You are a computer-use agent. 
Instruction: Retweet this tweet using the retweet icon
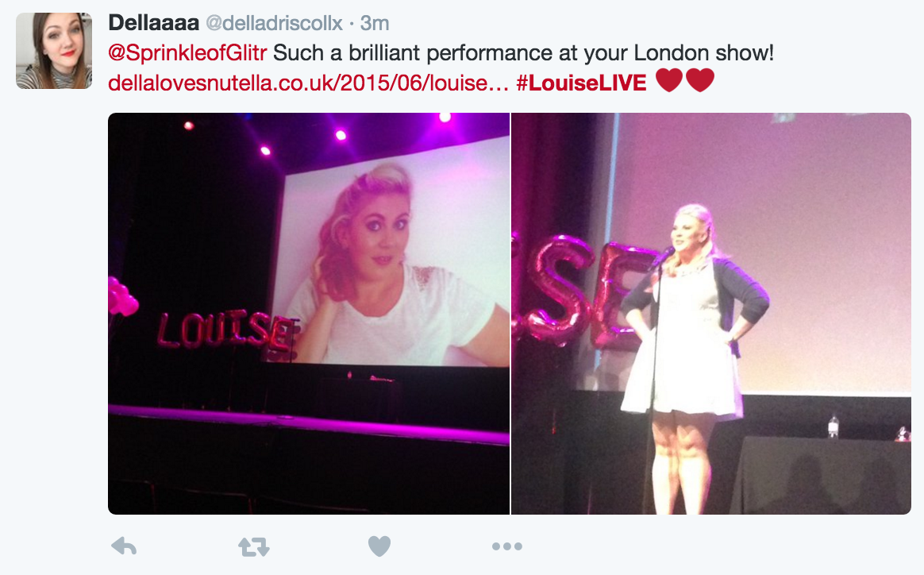[254, 546]
